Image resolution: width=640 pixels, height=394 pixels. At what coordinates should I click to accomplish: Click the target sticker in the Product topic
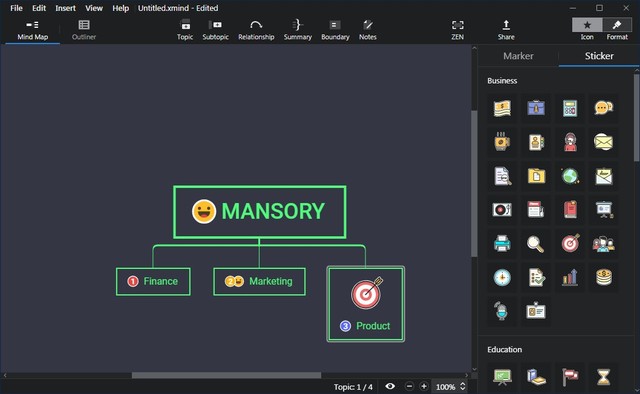(x=367, y=293)
